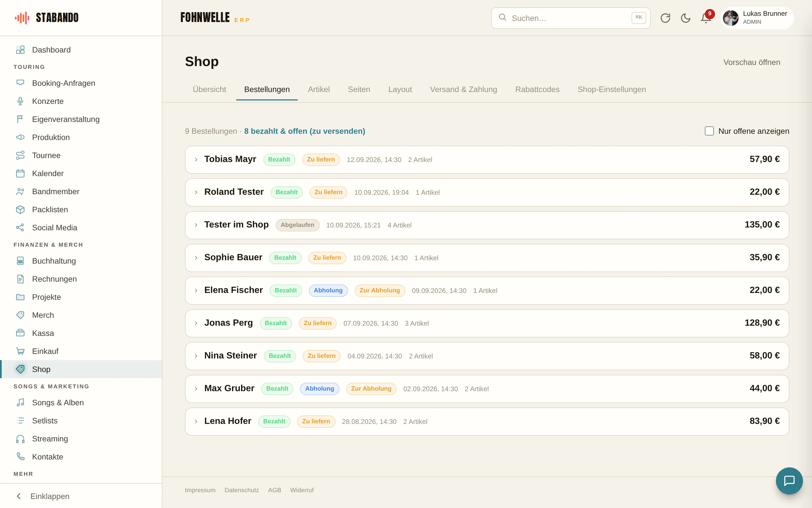Open the Widerruf footer link

302,490
